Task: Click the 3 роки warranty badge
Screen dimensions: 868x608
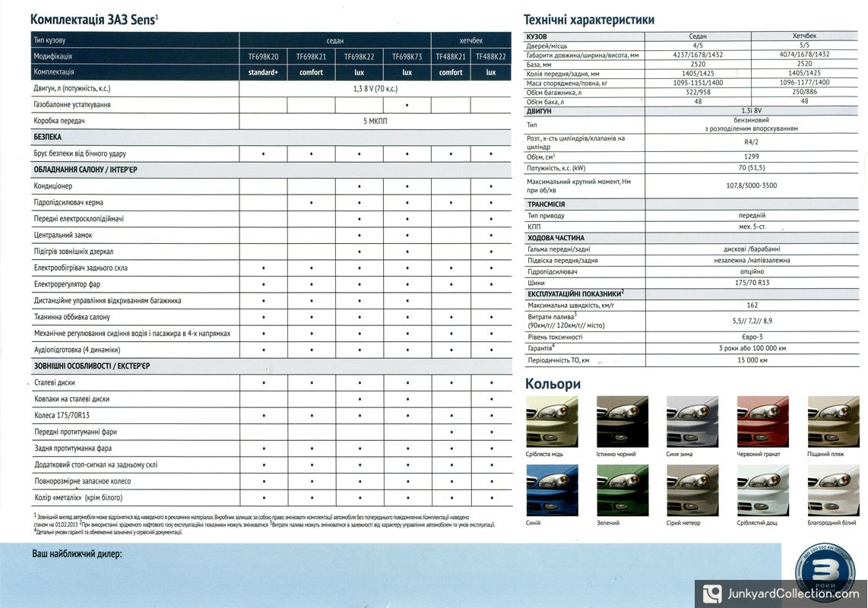Action: point(825,573)
